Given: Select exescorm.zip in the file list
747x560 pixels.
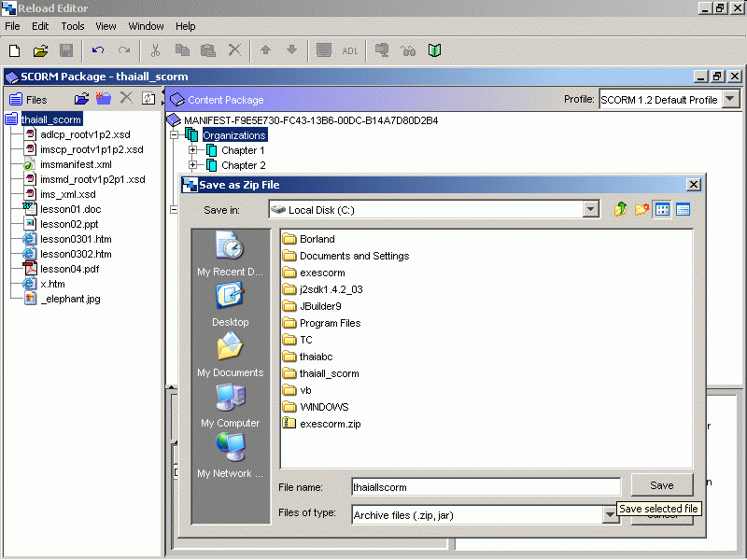Looking at the screenshot, I should click(330, 424).
